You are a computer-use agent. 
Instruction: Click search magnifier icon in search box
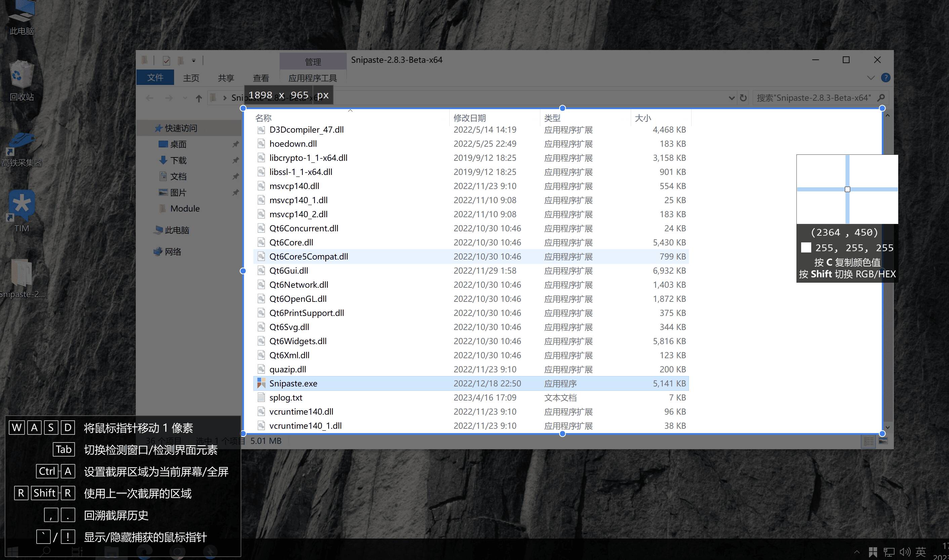point(881,98)
